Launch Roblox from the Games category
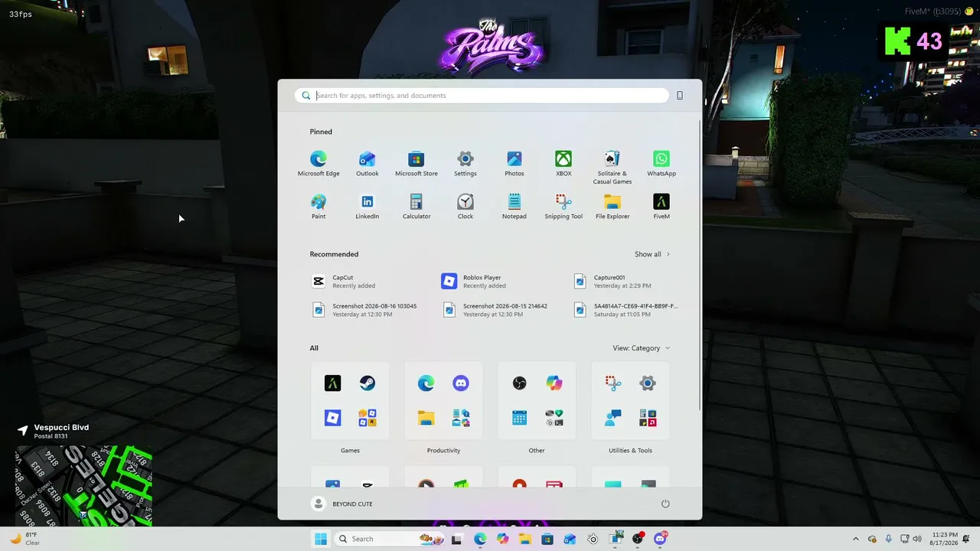The width and height of the screenshot is (980, 551). 332,418
